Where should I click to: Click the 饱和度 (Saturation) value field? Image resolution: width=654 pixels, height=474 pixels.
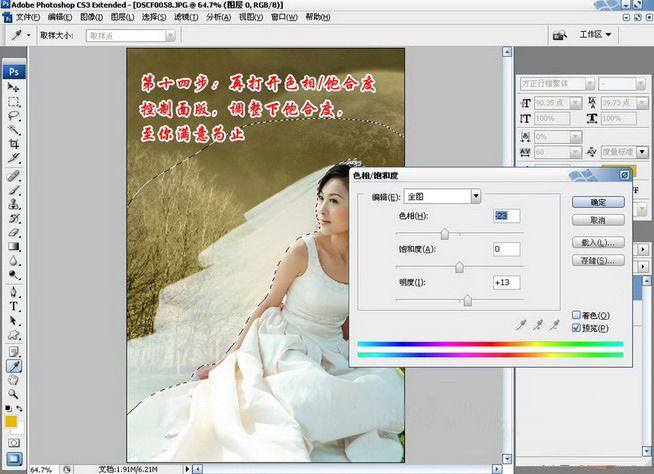pyautogui.click(x=505, y=249)
